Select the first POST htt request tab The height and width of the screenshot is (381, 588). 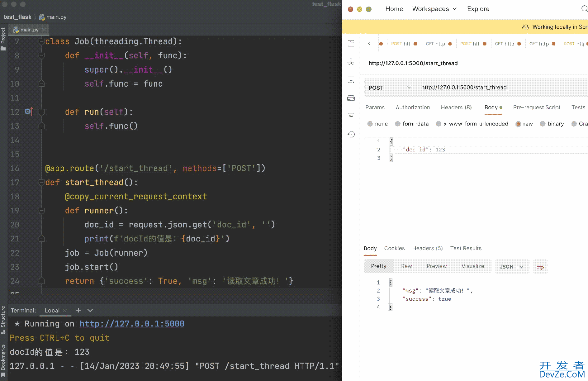[404, 44]
